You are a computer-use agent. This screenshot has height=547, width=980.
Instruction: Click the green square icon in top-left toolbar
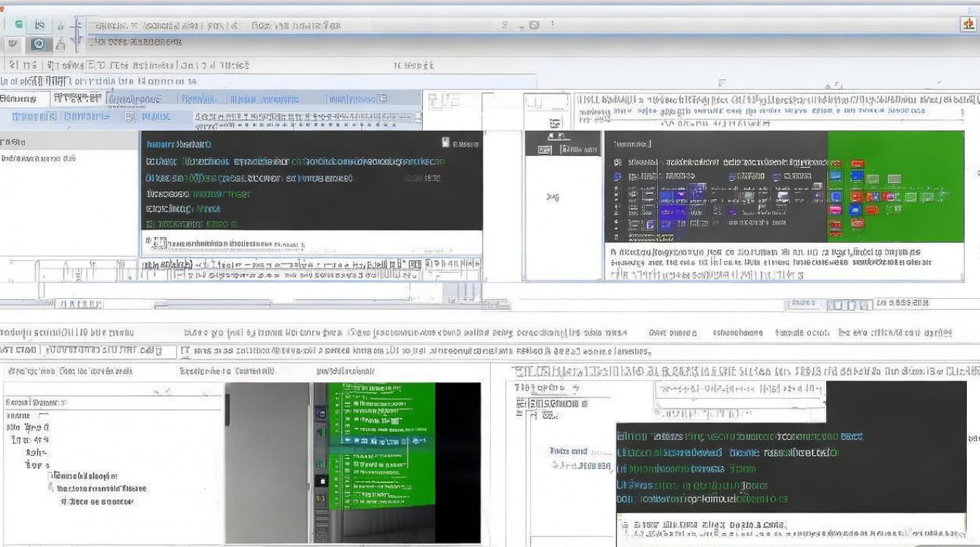pyautogui.click(x=19, y=25)
